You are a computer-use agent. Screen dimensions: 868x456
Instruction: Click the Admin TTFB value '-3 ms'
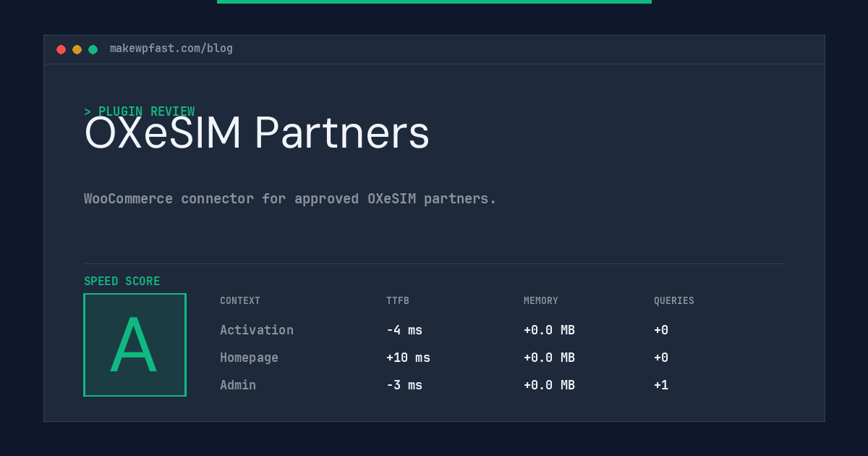(x=404, y=385)
